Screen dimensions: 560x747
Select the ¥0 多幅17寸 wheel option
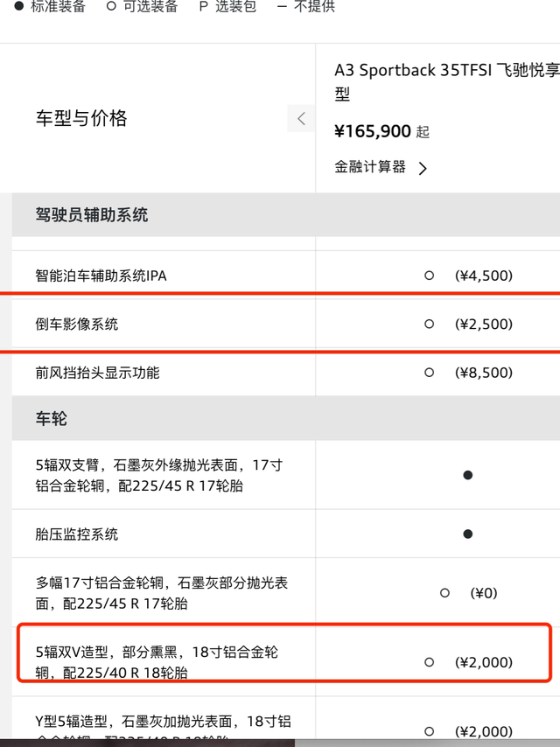(444, 593)
